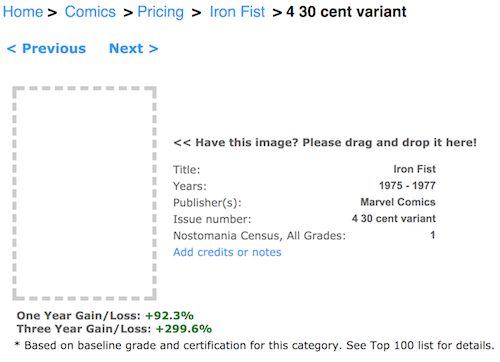Click the publisher 'Marvel Comics' value
The height and width of the screenshot is (362, 500).
398,202
